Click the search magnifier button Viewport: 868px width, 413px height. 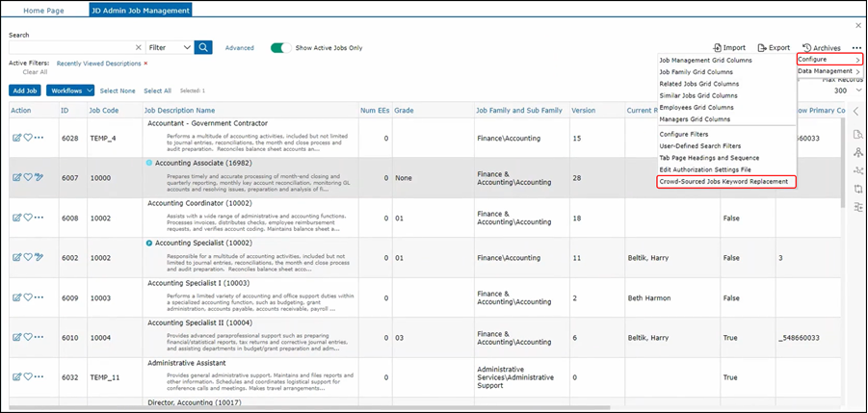point(203,47)
